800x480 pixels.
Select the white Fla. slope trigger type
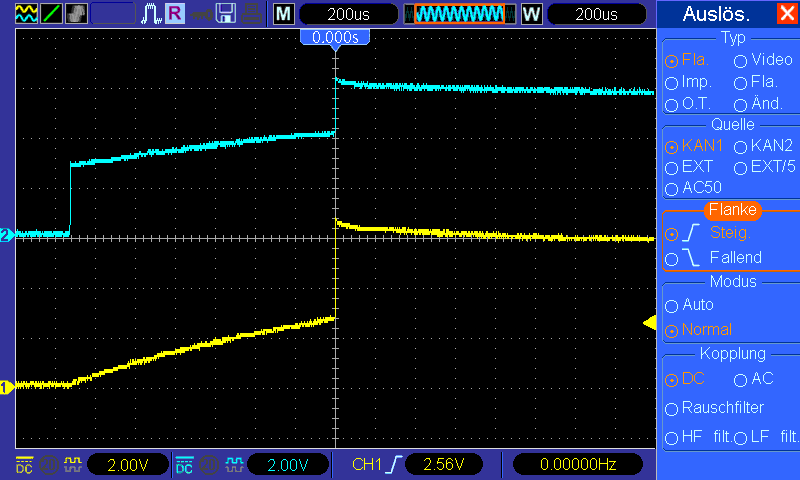click(756, 82)
